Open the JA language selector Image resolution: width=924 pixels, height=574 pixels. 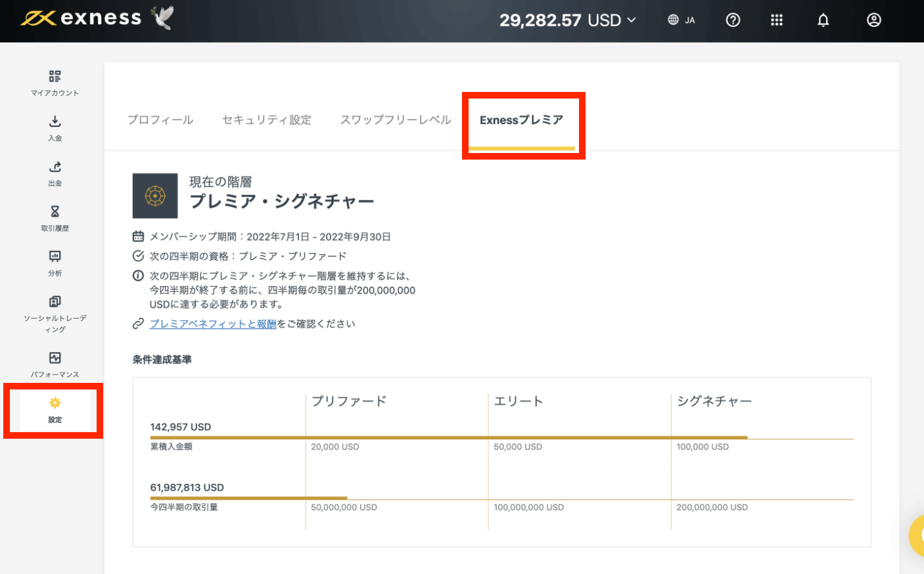[x=681, y=20]
